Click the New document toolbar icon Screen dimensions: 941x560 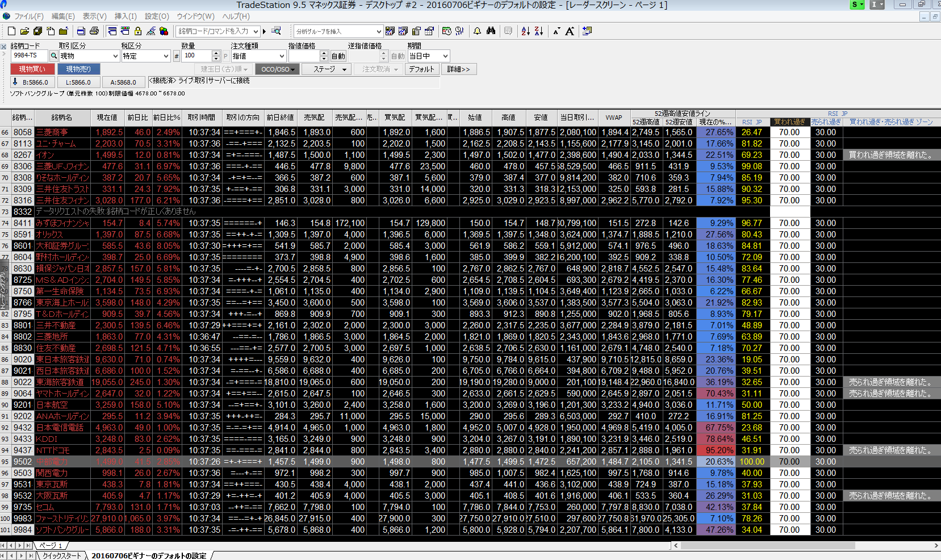[x=11, y=31]
